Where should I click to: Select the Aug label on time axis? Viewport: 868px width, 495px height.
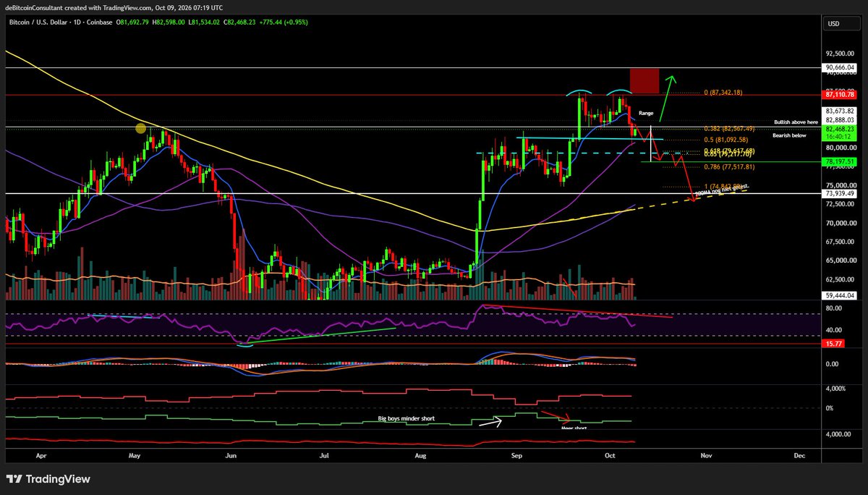421,457
